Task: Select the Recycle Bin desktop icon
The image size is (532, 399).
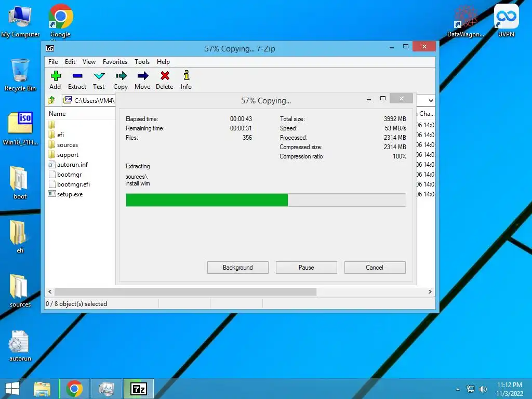Action: tap(20, 75)
